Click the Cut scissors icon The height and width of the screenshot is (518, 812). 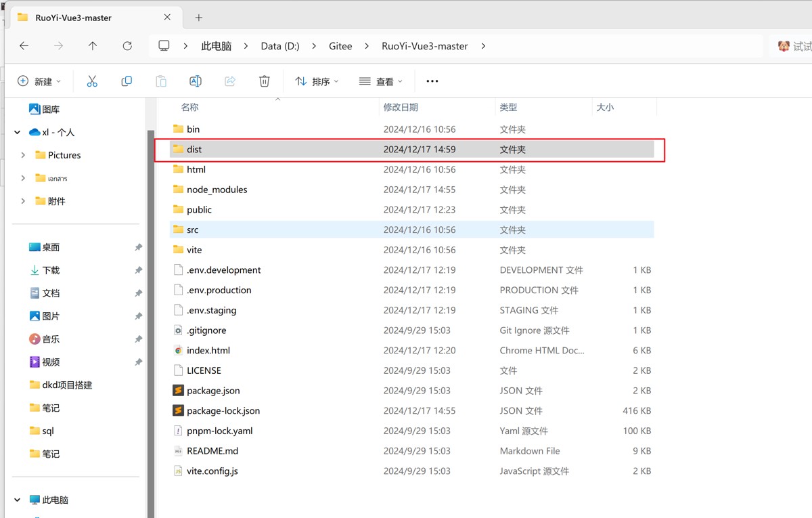92,81
